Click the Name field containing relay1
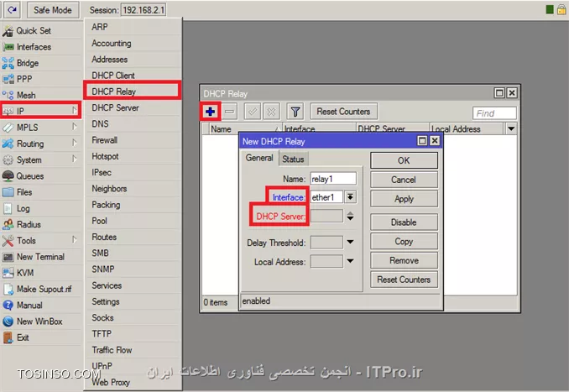 click(333, 179)
